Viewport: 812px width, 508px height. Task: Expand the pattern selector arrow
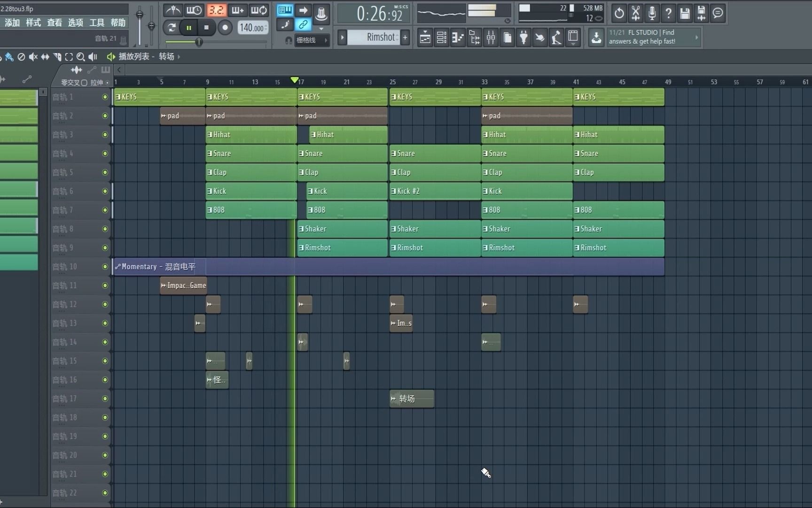pos(343,37)
